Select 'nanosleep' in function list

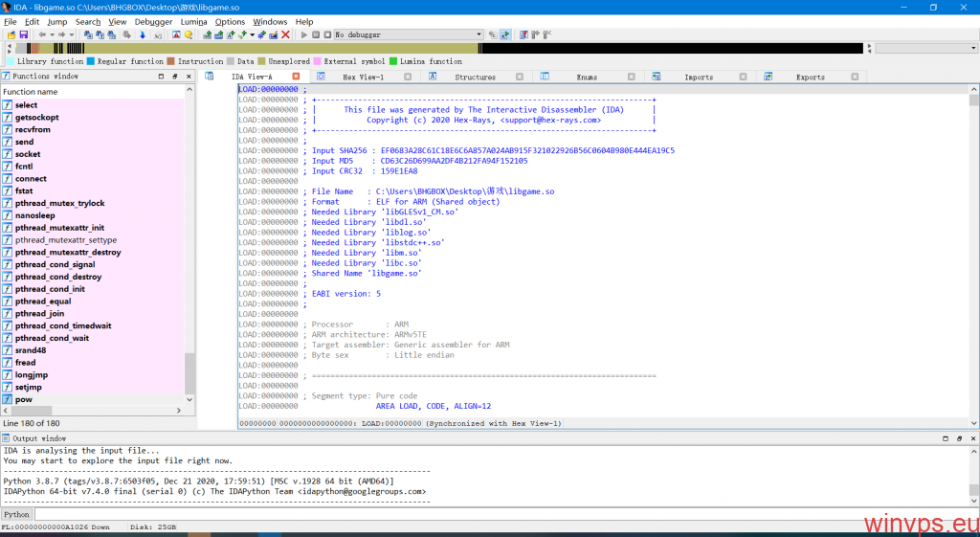pyautogui.click(x=35, y=215)
